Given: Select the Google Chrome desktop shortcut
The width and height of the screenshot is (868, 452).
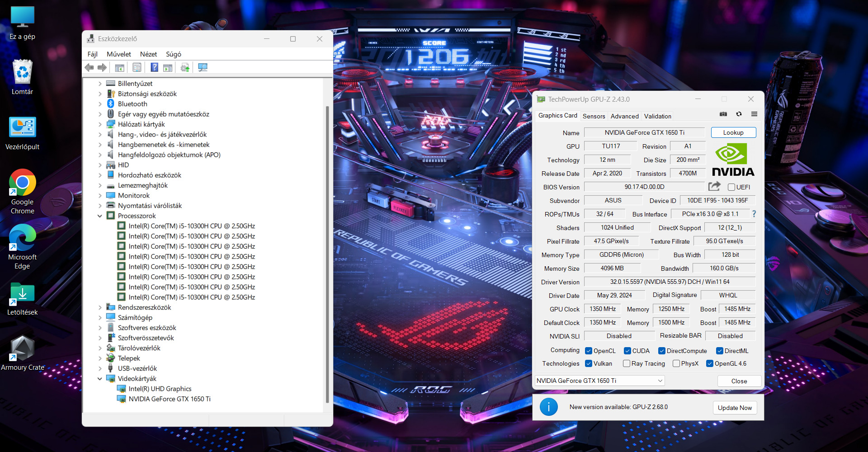Looking at the screenshot, I should tap(22, 192).
